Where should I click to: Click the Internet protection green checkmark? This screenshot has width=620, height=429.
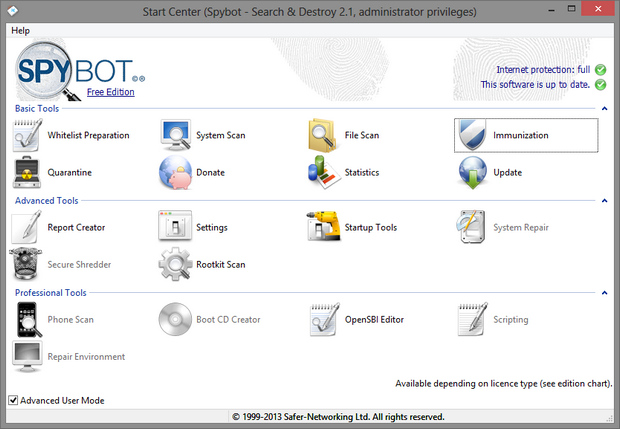coord(601,70)
